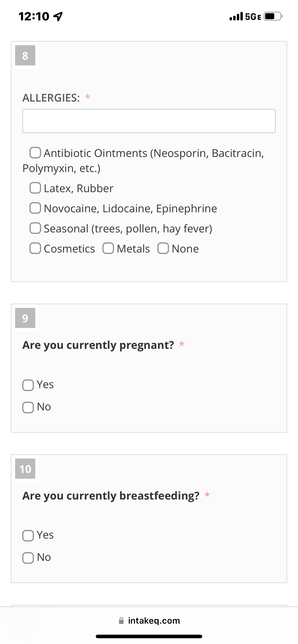Tap the 5GE network indicator
This screenshot has height=644, width=298.
(253, 17)
